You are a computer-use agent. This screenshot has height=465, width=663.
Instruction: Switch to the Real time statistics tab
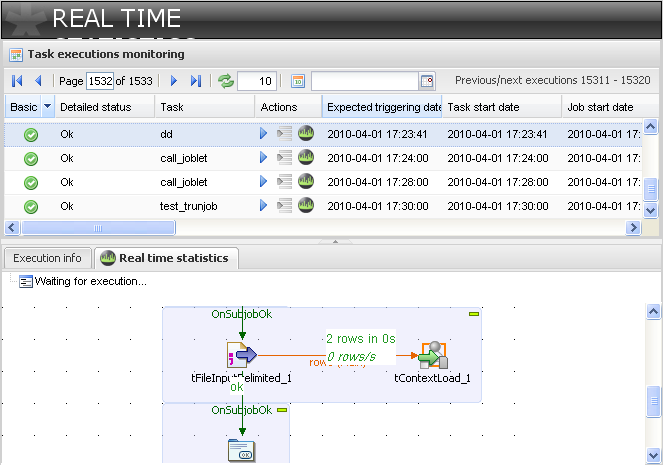(166, 258)
